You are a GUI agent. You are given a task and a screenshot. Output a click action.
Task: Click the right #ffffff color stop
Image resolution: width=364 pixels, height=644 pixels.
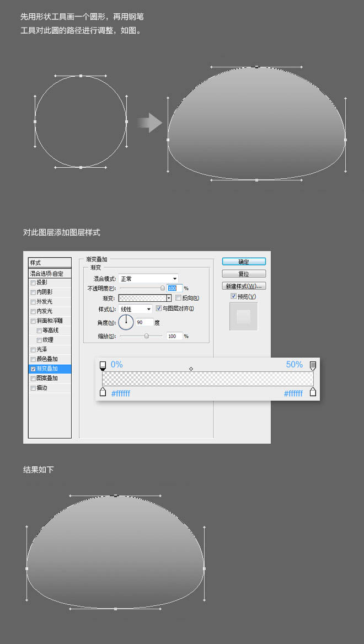313,392
